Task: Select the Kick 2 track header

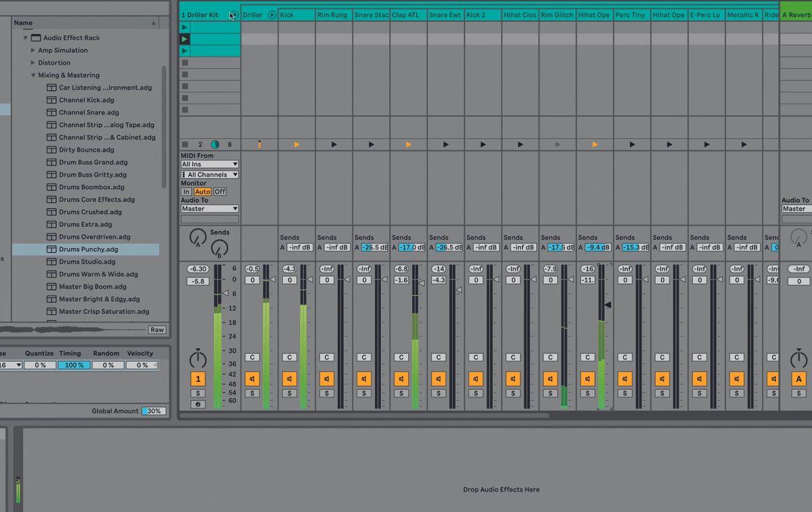Action: [482, 14]
